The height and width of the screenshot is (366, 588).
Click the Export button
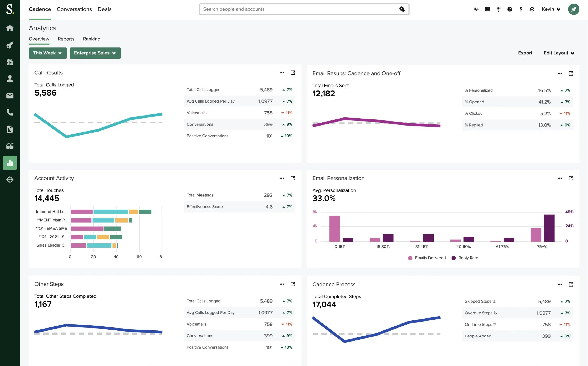tap(525, 53)
